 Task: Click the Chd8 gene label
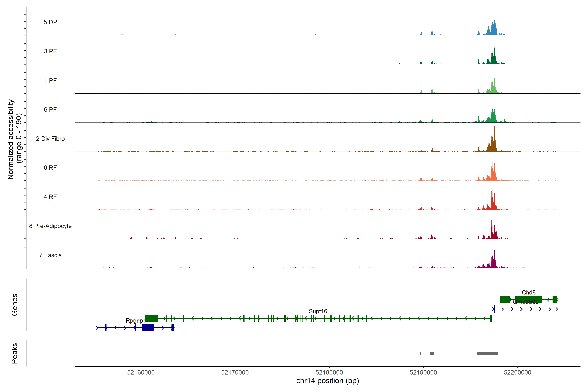529,292
